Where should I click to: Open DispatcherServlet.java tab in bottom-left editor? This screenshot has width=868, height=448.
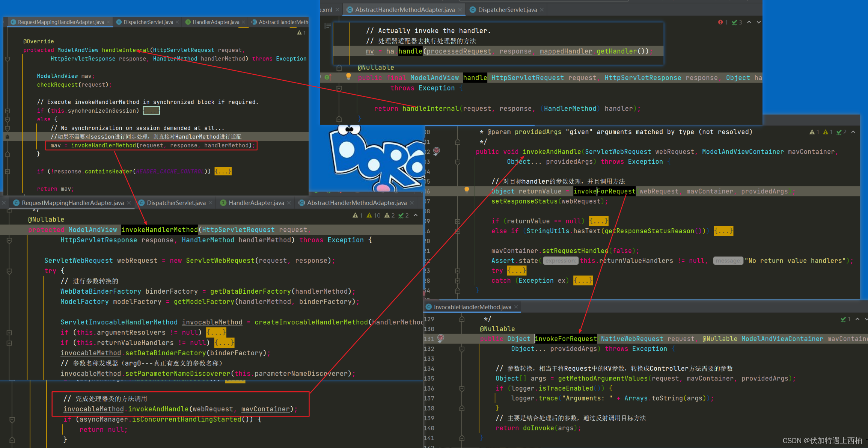(176, 203)
